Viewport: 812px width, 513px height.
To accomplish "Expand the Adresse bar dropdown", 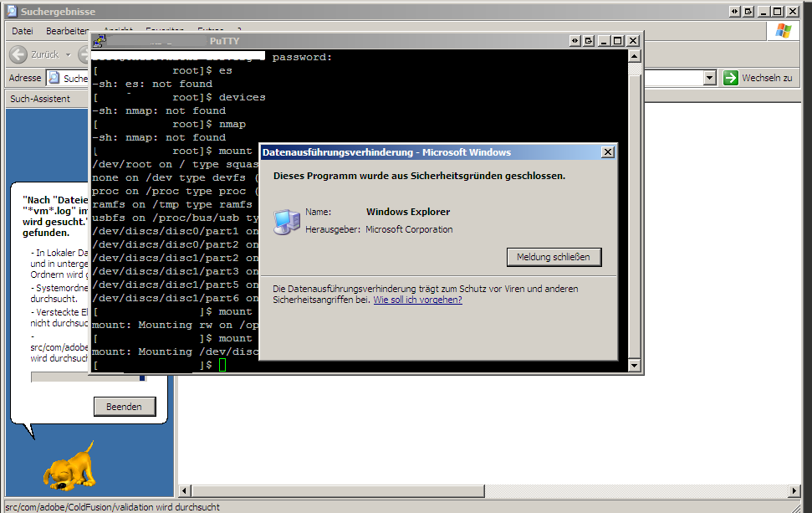I will coord(710,78).
